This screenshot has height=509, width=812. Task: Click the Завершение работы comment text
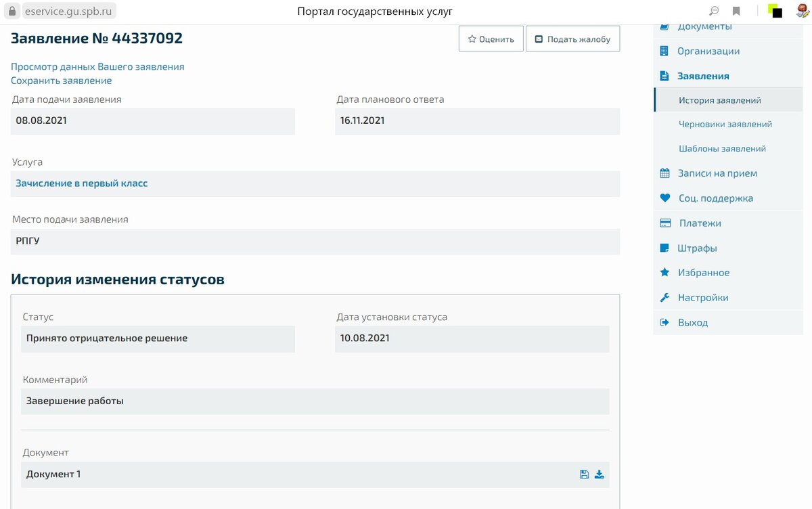click(75, 401)
